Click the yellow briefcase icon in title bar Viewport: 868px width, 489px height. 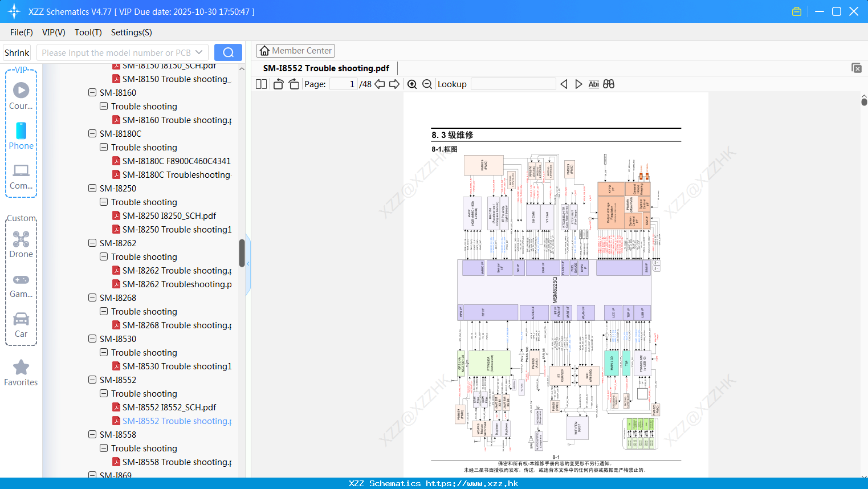pyautogui.click(x=797, y=11)
